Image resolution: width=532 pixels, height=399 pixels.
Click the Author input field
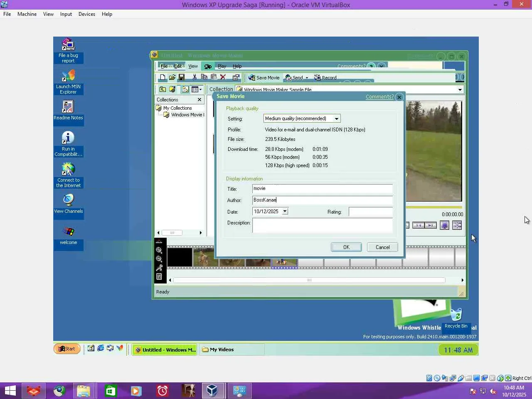tap(322, 200)
